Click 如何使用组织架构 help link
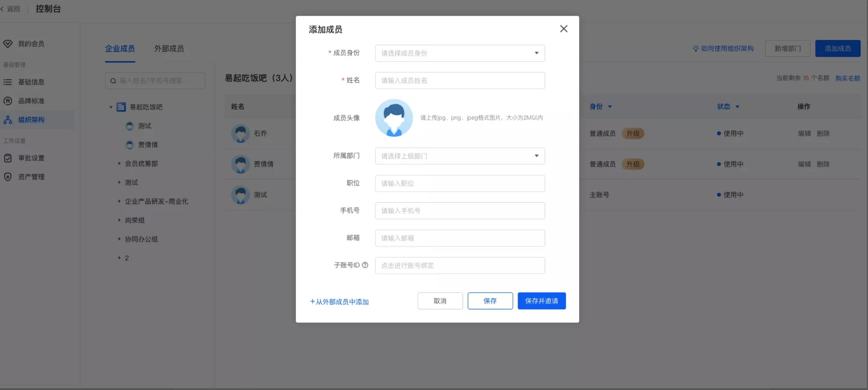 click(x=723, y=48)
